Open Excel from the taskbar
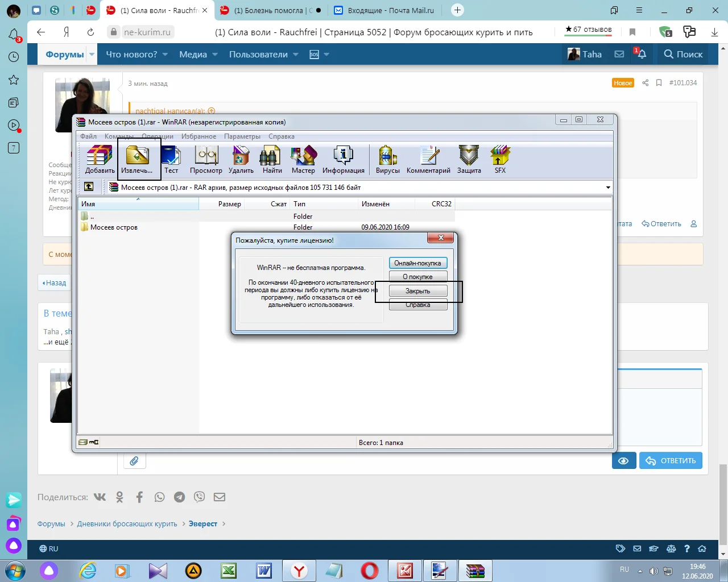728x582 pixels. click(229, 571)
